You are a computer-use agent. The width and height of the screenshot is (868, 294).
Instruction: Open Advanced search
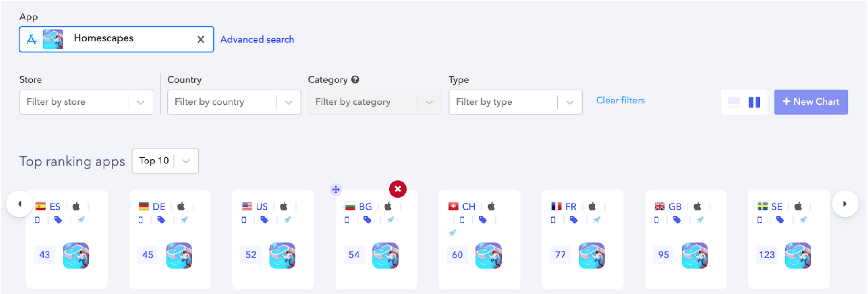[x=257, y=39]
